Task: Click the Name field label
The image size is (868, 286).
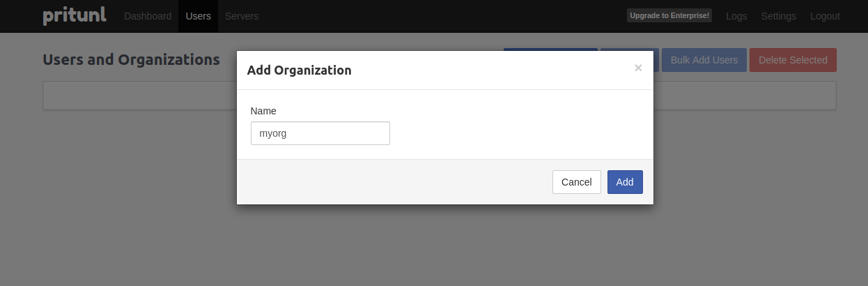Action: [263, 111]
